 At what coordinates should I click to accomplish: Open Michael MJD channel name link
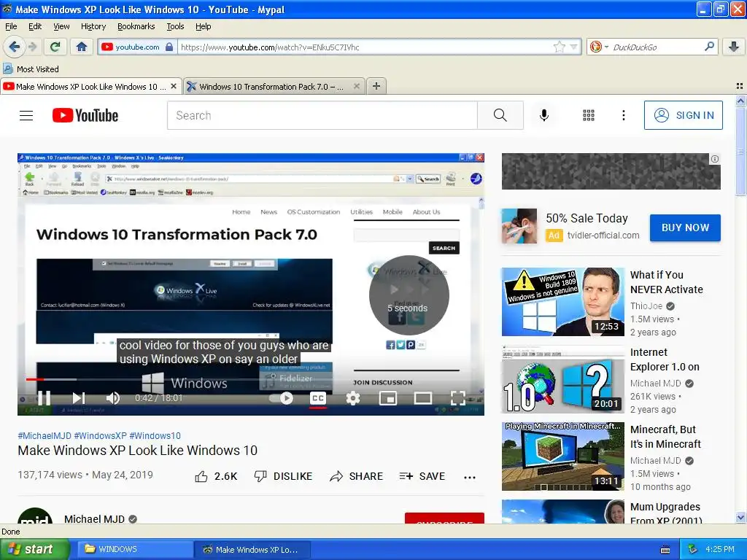click(x=94, y=518)
